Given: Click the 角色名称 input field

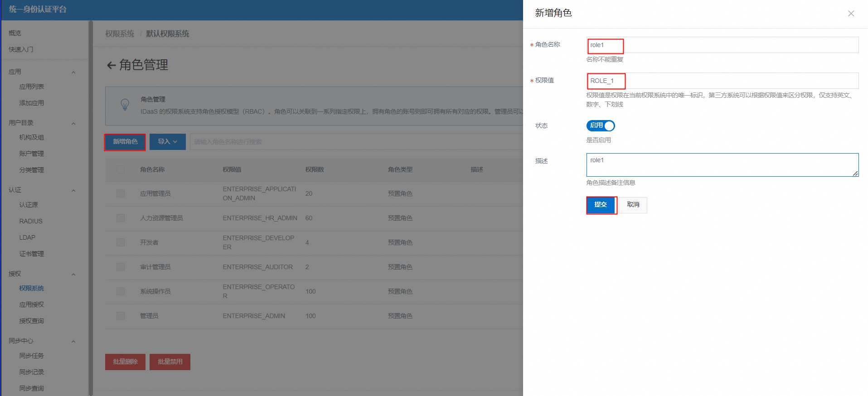Looking at the screenshot, I should coord(722,45).
